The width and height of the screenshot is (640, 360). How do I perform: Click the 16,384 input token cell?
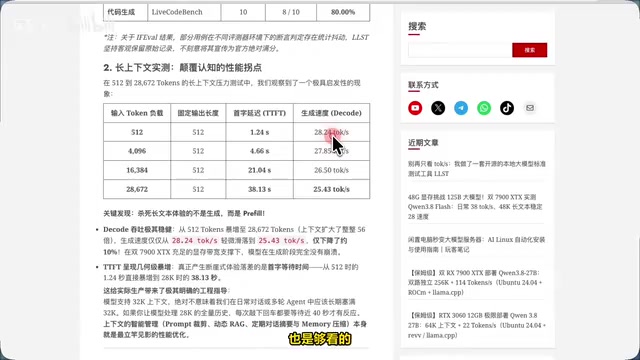[x=137, y=170]
